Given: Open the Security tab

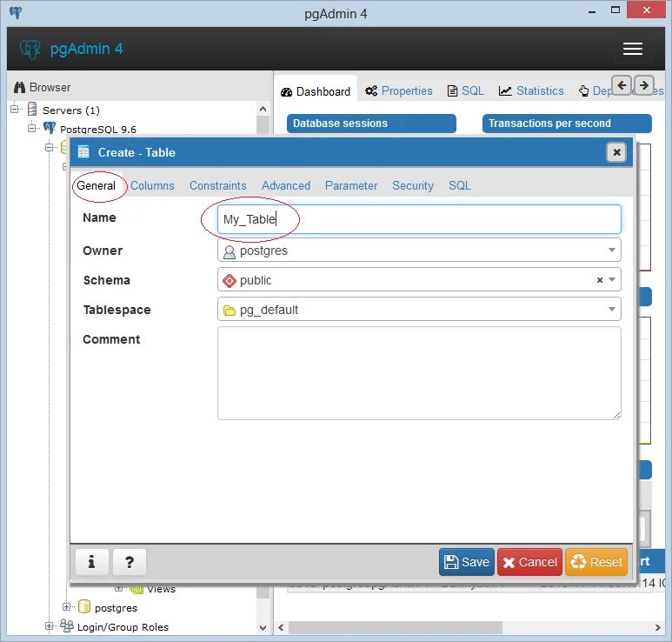Looking at the screenshot, I should (x=413, y=185).
